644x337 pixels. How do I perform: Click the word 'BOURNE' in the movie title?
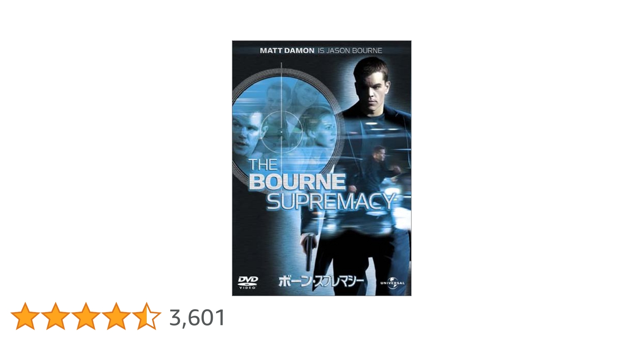pos(297,182)
